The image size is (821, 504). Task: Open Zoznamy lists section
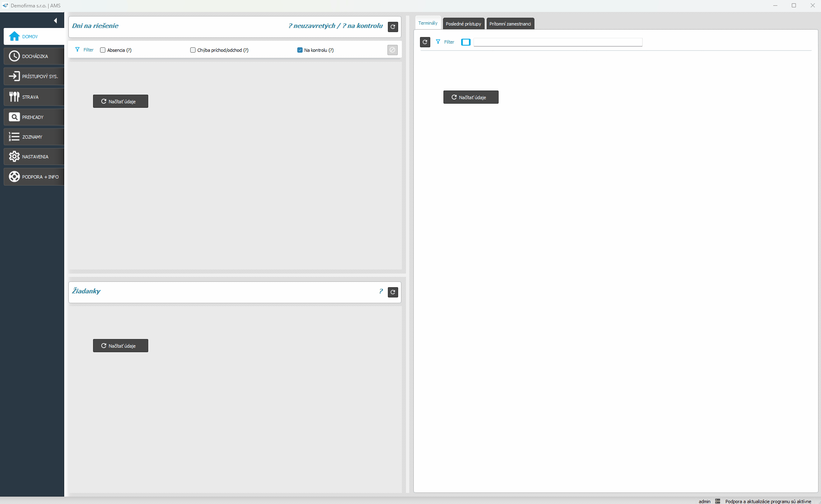(x=34, y=137)
